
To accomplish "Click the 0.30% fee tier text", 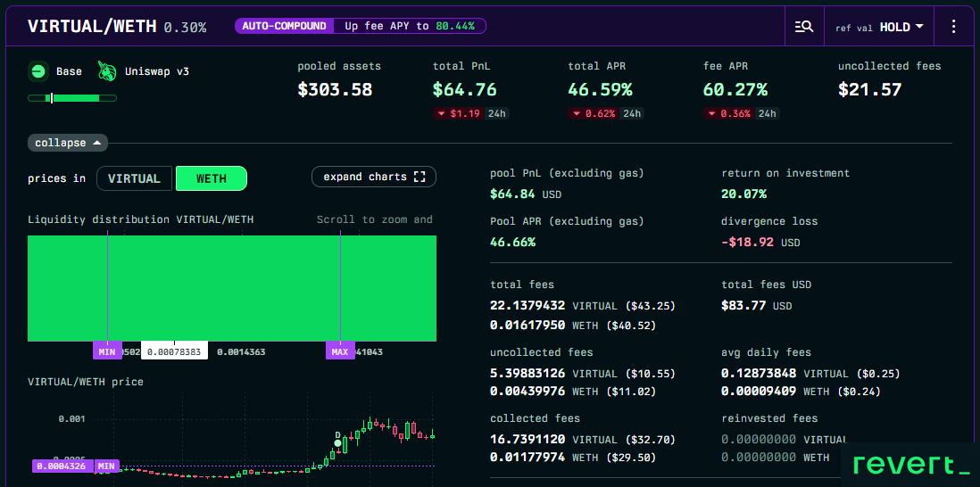I will [x=185, y=28].
